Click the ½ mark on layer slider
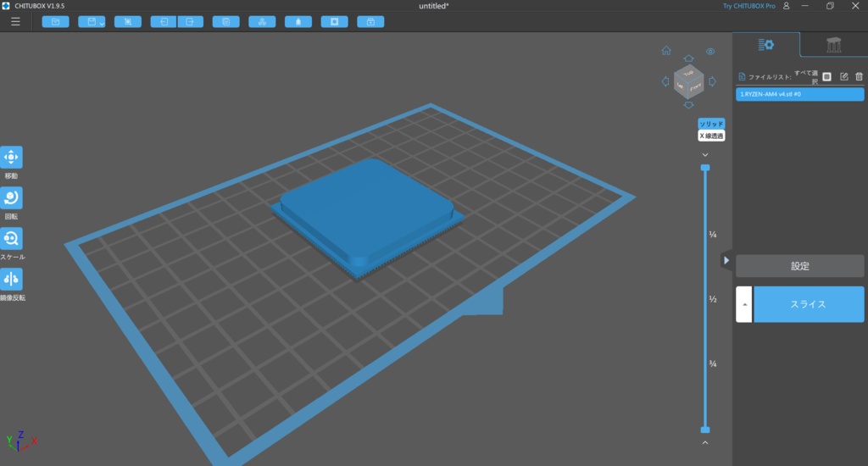This screenshot has height=466, width=868. [x=713, y=299]
